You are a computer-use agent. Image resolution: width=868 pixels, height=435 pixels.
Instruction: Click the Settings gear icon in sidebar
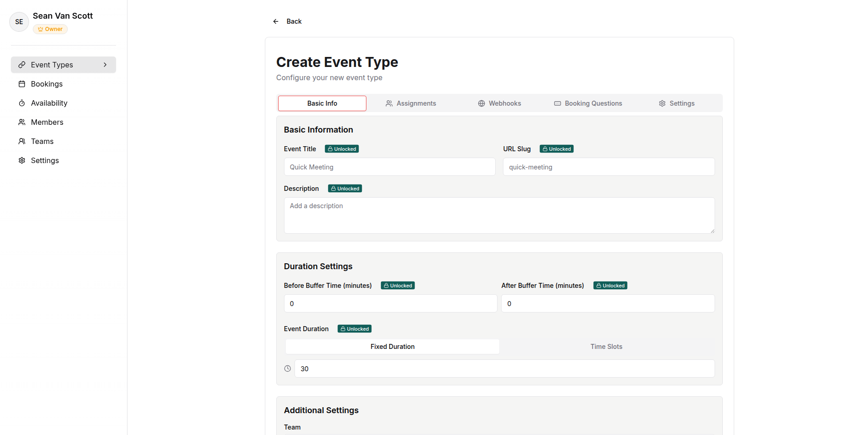point(22,160)
